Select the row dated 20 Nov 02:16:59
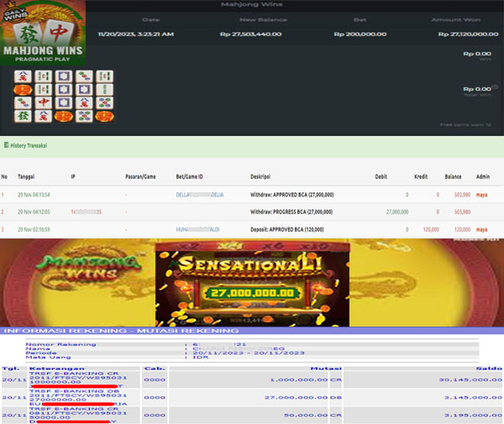 tap(252, 229)
